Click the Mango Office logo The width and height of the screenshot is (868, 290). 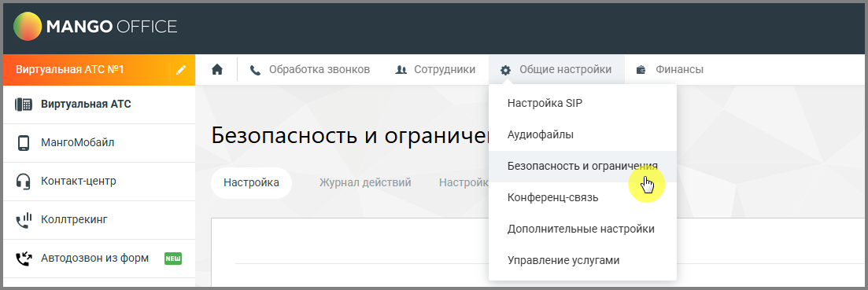[x=95, y=27]
